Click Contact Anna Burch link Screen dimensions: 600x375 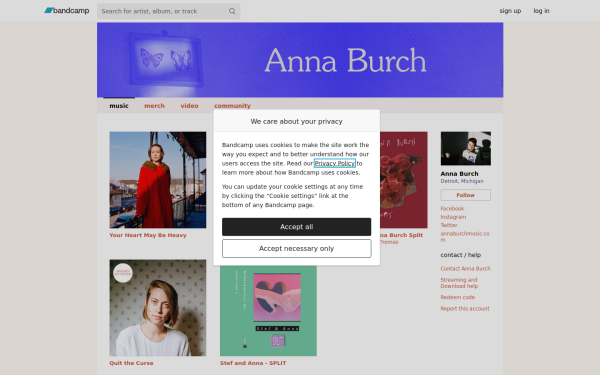click(465, 269)
